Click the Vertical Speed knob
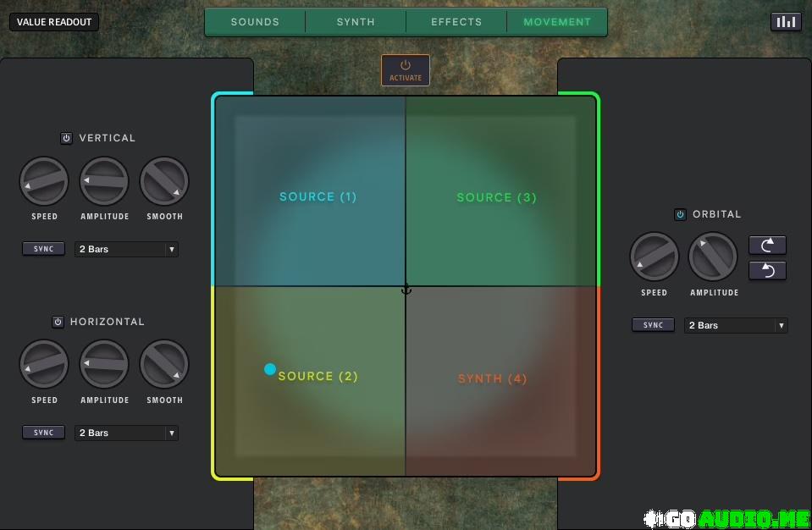This screenshot has width=812, height=530. [x=44, y=181]
